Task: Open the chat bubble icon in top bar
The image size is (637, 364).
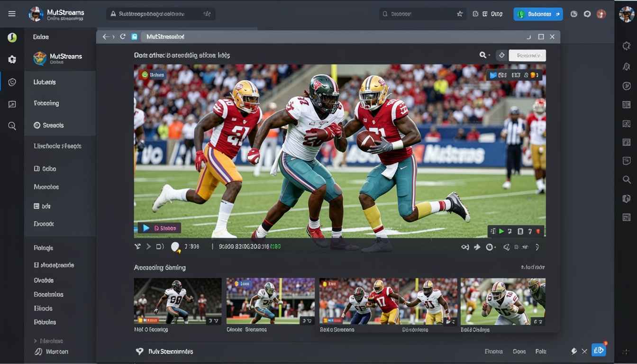Action: (x=587, y=14)
